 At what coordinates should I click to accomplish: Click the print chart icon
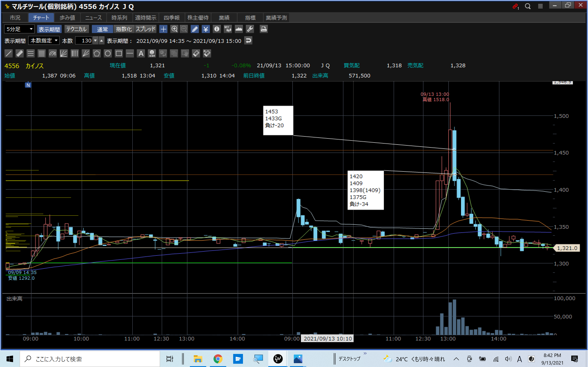tap(264, 29)
